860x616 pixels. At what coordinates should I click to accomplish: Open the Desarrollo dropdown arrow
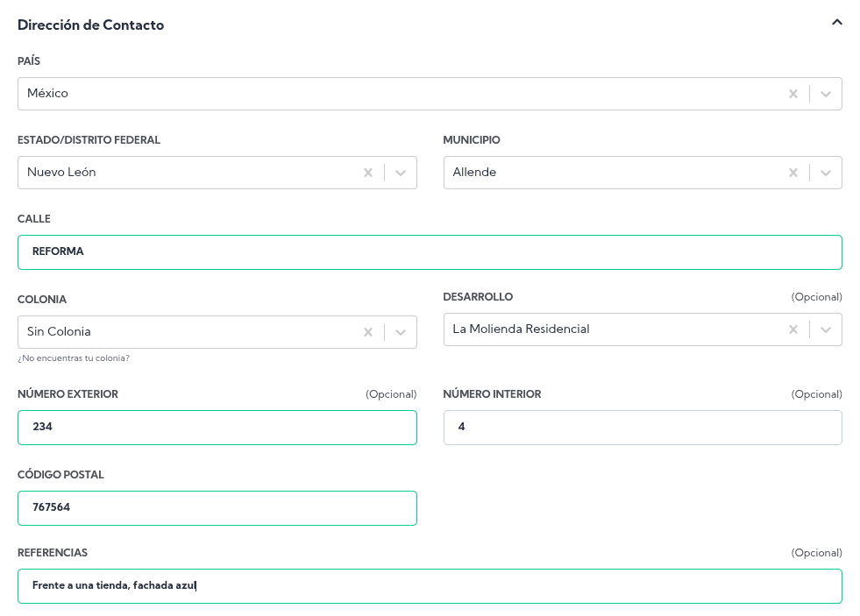pos(826,329)
